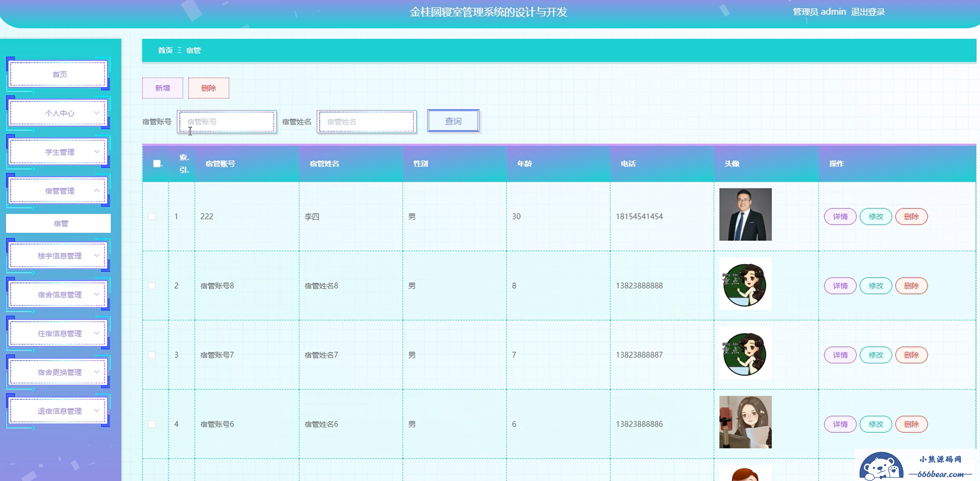
Task: Focus the 宿管姓名 search input
Action: tap(367, 122)
